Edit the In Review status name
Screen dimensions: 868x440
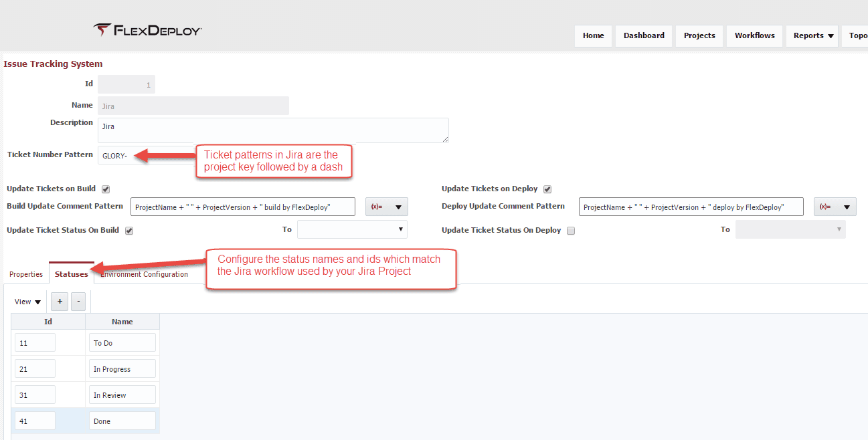coord(122,395)
